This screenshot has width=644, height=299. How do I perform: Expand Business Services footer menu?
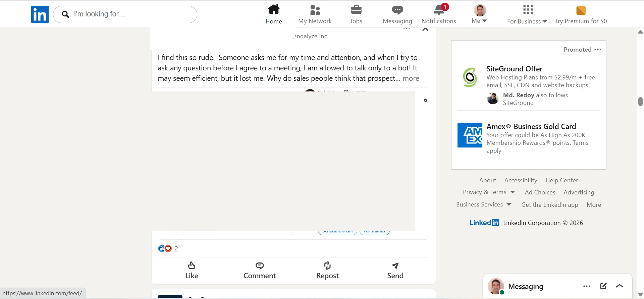484,204
